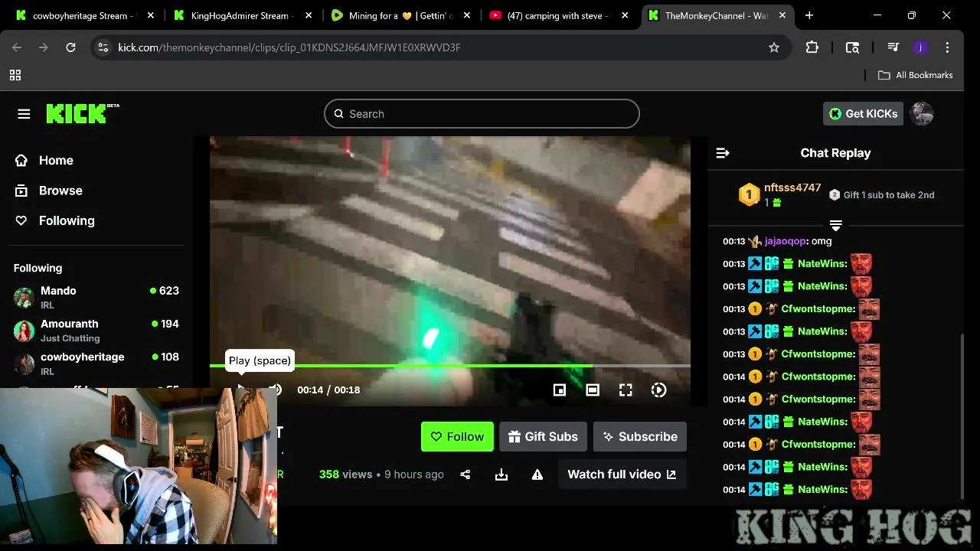Screen dimensions: 980x551
Task: Click the Kick logo
Action: [x=83, y=113]
